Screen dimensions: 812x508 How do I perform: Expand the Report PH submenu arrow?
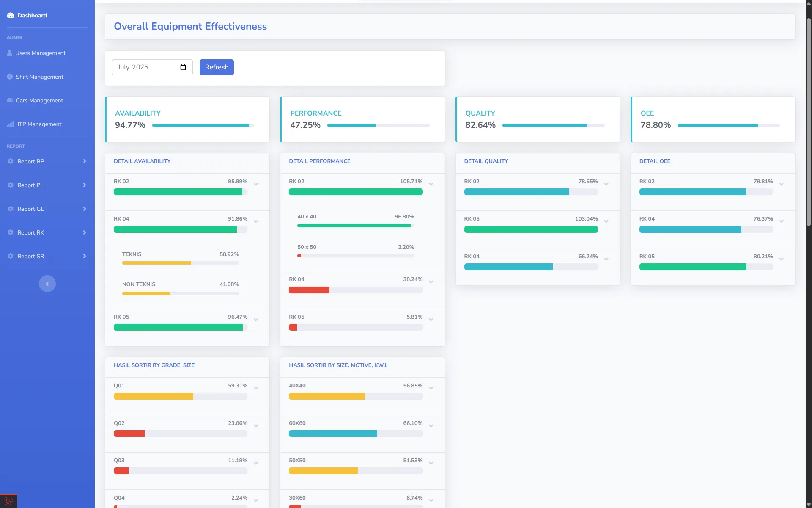point(85,185)
